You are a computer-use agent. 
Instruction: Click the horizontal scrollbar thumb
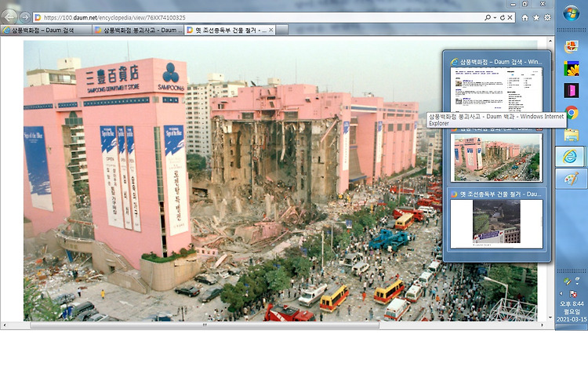[x=205, y=325]
